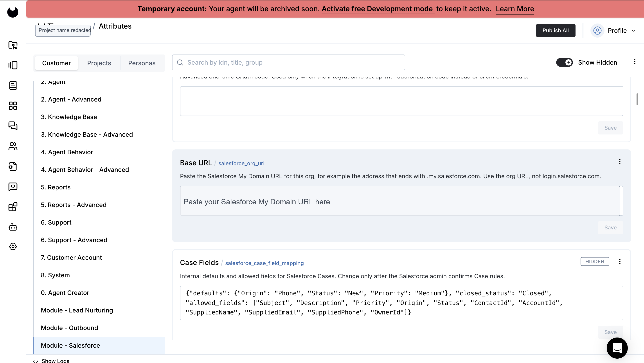Open the Case Fields three-dot options menu
The image size is (644, 363).
click(620, 262)
